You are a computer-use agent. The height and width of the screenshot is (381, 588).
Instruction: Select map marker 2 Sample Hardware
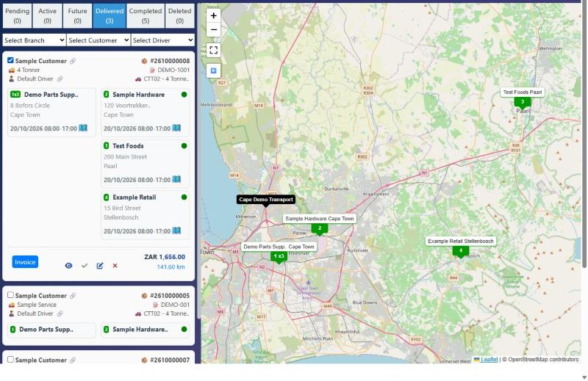coord(320,229)
